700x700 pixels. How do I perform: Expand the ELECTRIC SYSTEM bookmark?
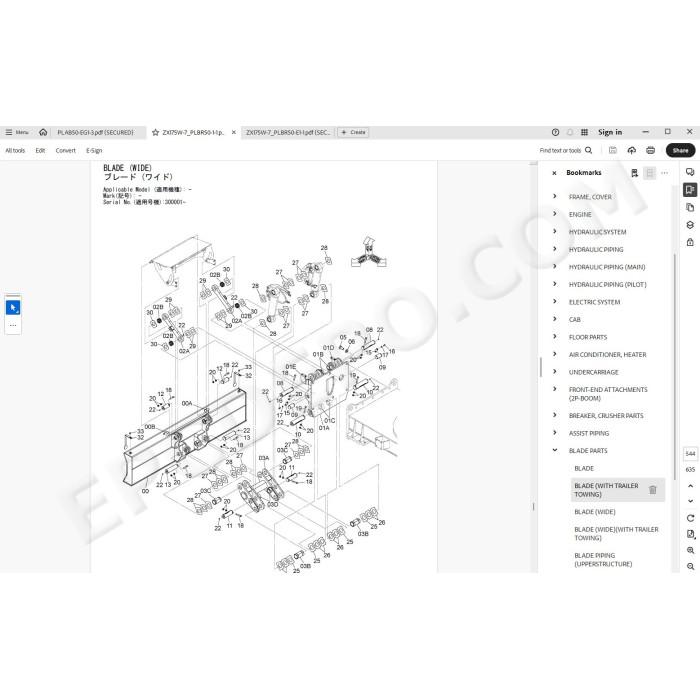pos(555,302)
